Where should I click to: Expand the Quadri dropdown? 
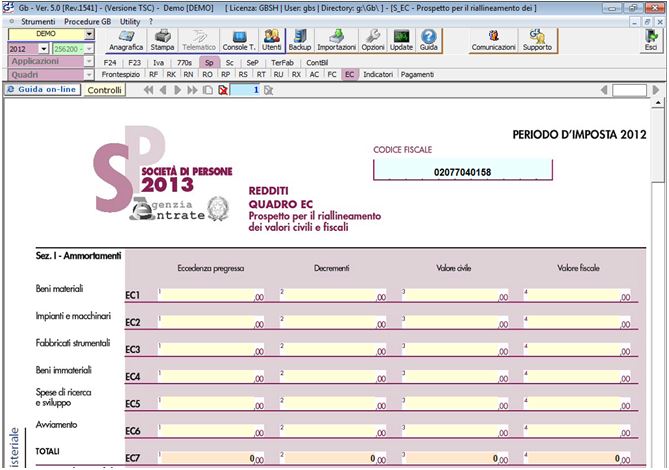pyautogui.click(x=89, y=75)
